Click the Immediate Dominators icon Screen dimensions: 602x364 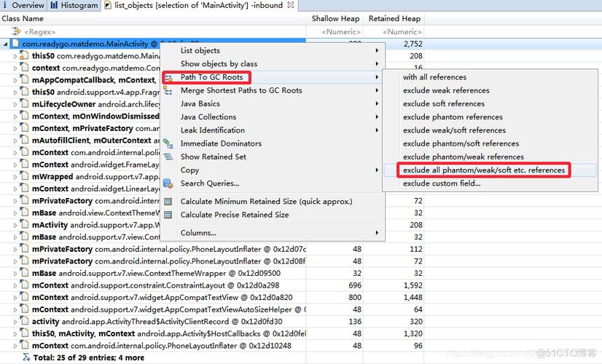coord(168,144)
